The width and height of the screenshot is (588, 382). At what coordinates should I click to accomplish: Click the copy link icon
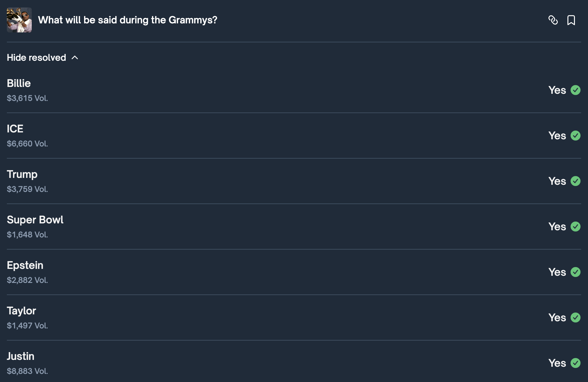tap(553, 20)
